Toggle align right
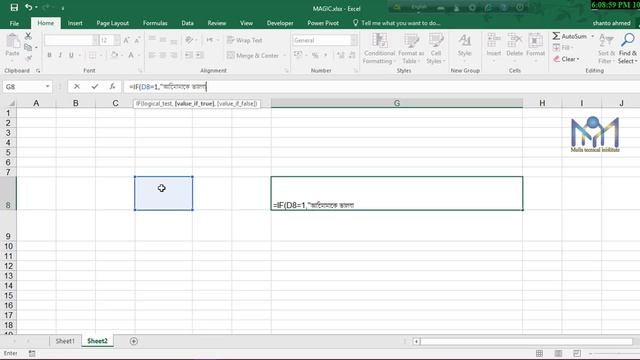The width and height of the screenshot is (640, 360). click(x=174, y=55)
